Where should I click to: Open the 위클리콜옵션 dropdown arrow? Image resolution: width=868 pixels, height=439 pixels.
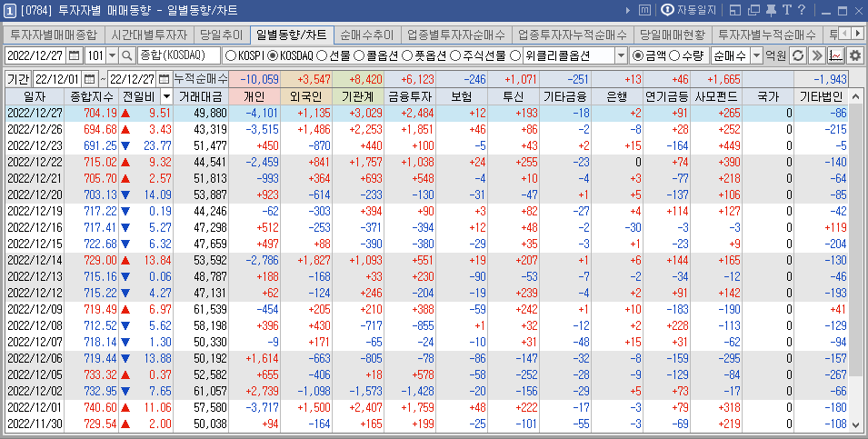click(x=621, y=55)
